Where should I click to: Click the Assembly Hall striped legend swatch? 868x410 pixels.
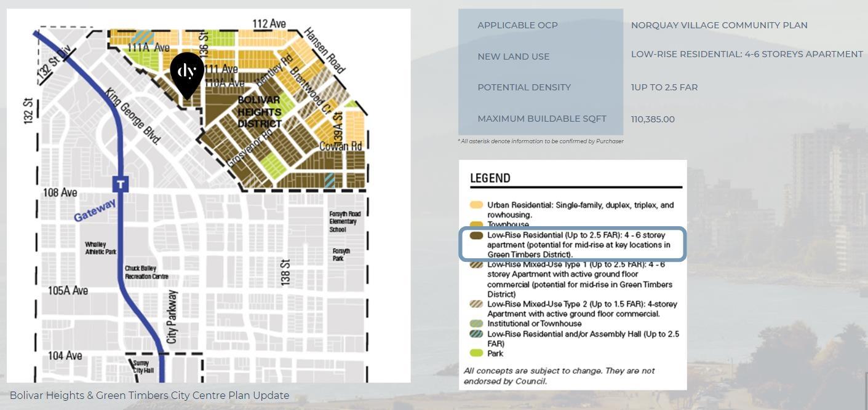click(x=476, y=334)
